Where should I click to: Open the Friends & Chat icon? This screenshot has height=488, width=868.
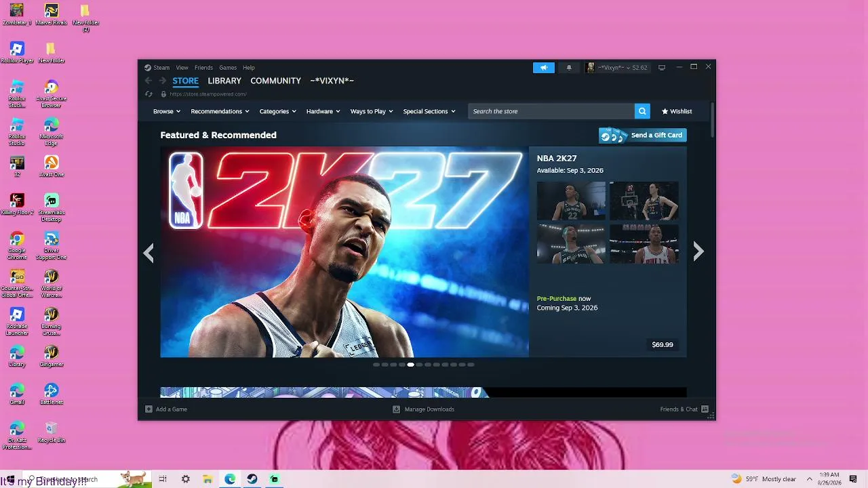click(705, 409)
